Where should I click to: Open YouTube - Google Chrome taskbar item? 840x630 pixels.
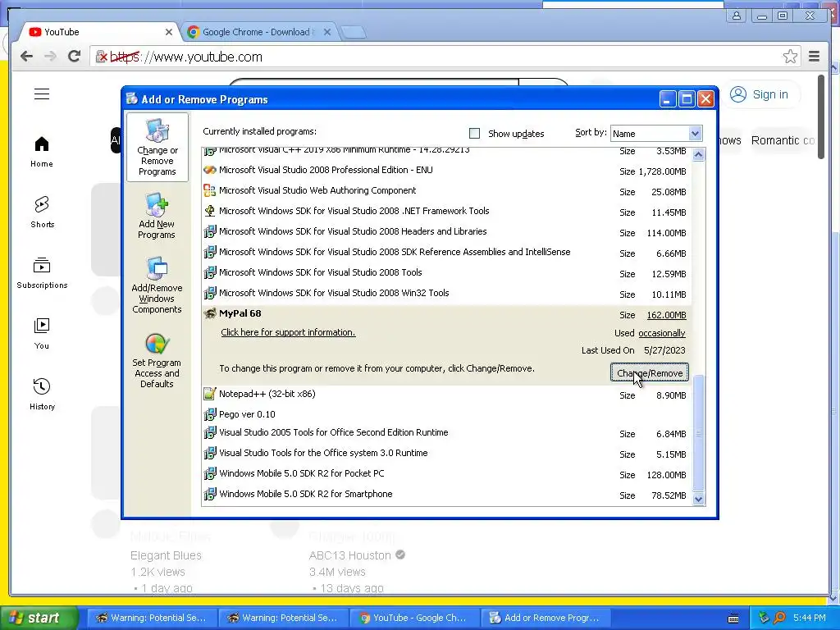(x=413, y=618)
